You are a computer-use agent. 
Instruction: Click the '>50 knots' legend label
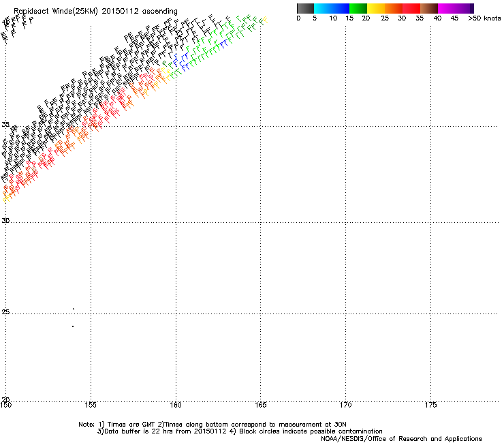pos(484,18)
